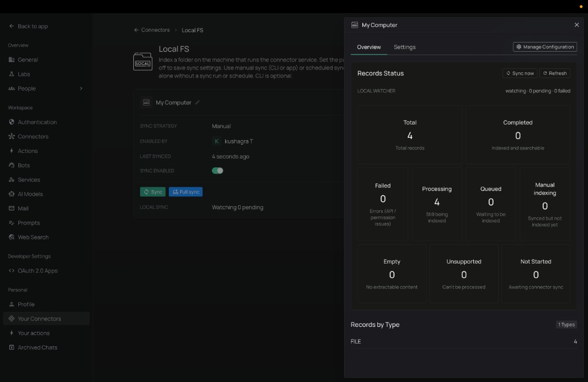Click the Failed status card

tap(383, 204)
